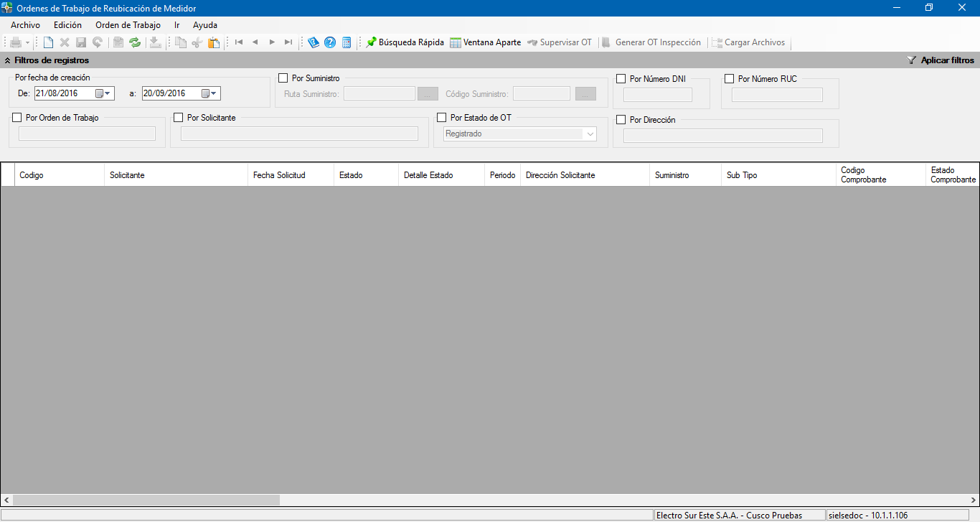Open the Registrado estado dropdown
The width and height of the screenshot is (980, 522).
(590, 134)
